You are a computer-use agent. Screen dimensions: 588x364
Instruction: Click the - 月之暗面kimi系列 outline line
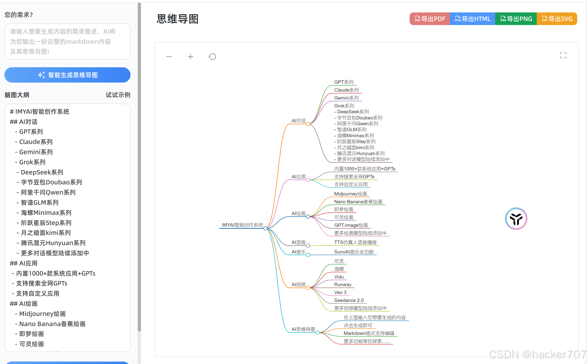tap(44, 233)
